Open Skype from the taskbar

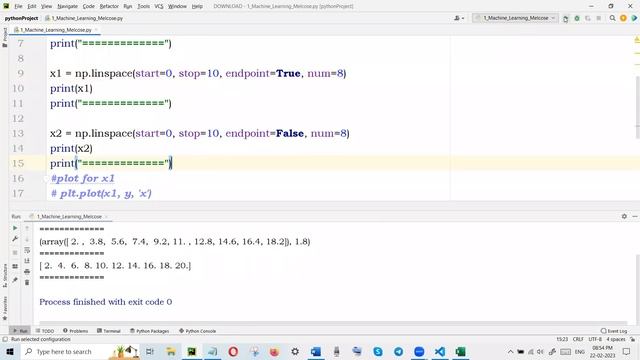point(378,351)
